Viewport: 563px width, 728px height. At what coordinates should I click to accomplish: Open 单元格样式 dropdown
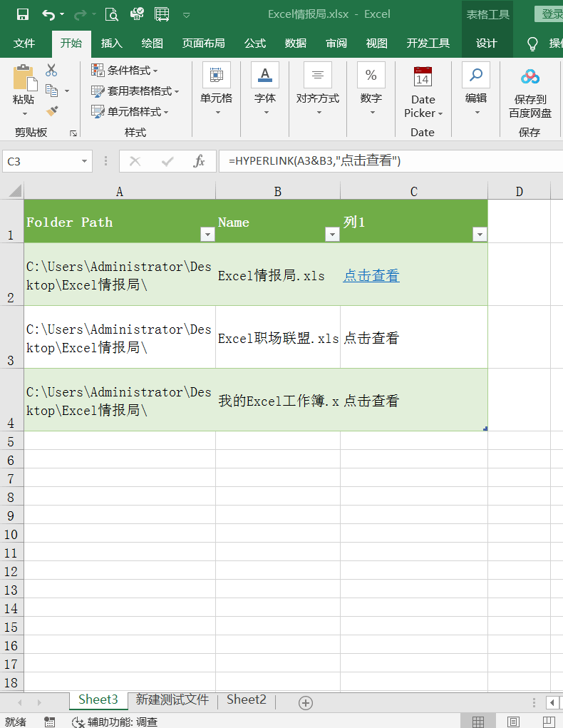130,111
